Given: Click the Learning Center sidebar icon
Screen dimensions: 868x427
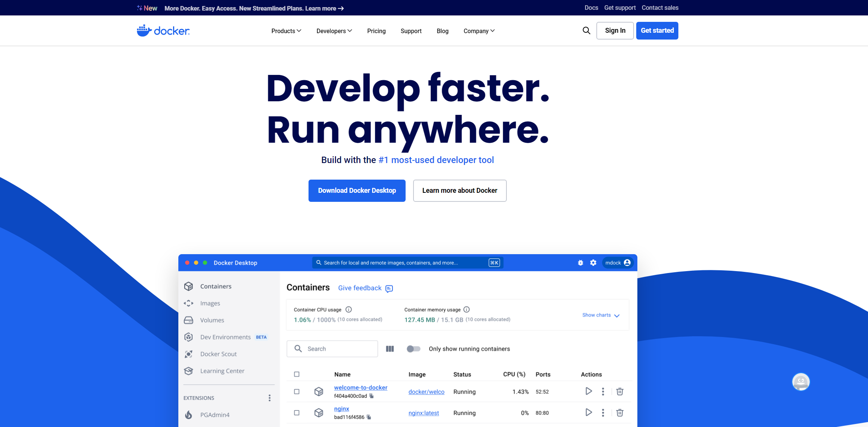Looking at the screenshot, I should (x=188, y=371).
